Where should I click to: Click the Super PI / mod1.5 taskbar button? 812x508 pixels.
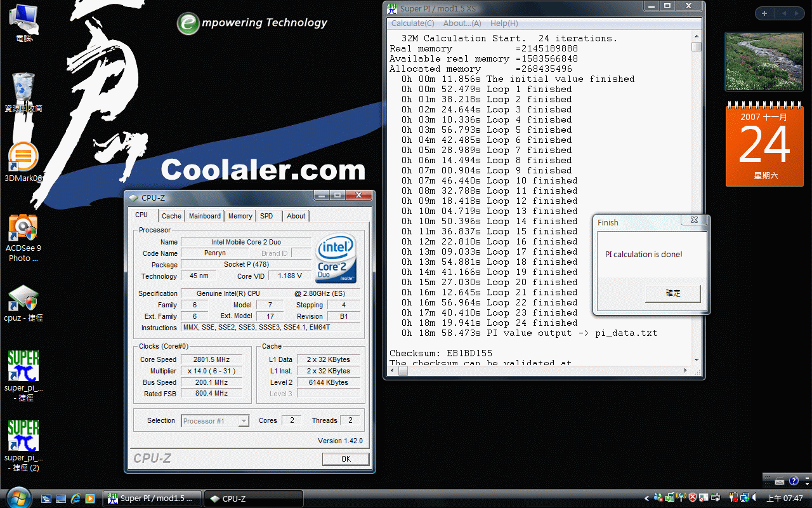point(152,498)
